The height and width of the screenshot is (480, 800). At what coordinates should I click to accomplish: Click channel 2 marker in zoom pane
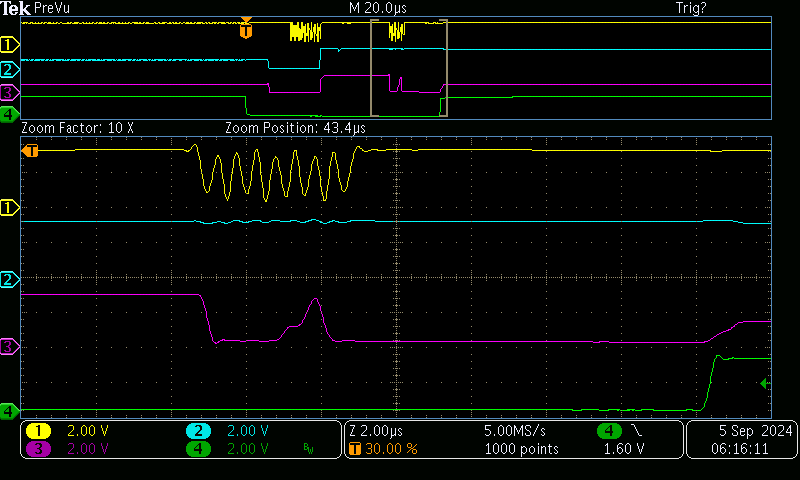click(x=9, y=280)
